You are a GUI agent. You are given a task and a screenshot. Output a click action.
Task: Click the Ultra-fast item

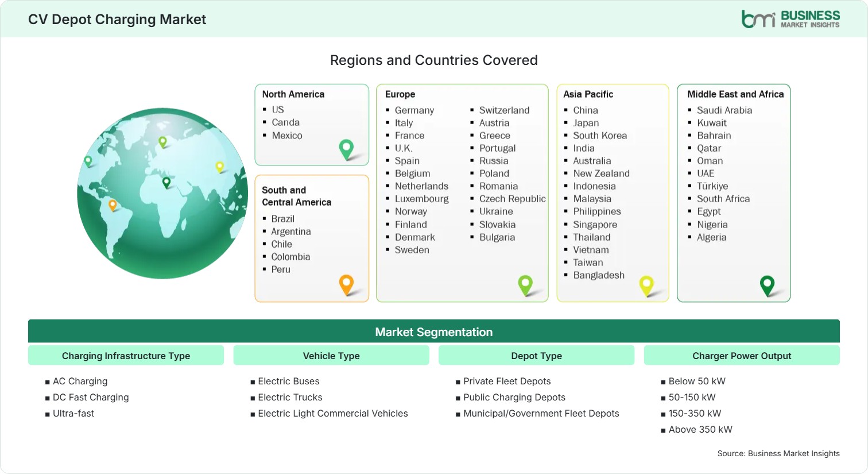73,413
